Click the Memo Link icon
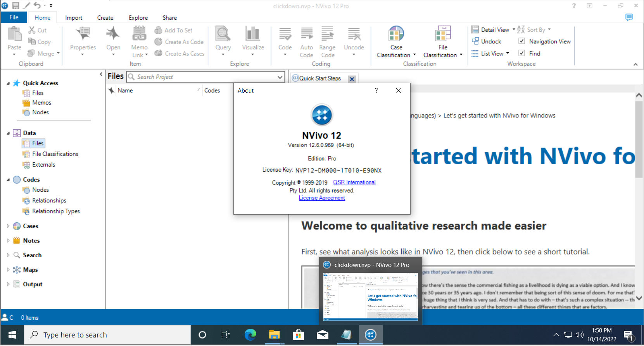 139,34
